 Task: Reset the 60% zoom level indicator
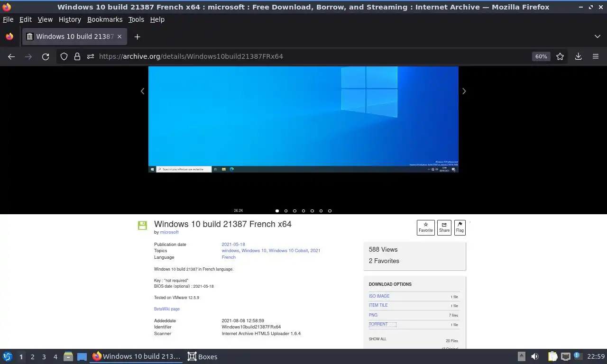541,56
